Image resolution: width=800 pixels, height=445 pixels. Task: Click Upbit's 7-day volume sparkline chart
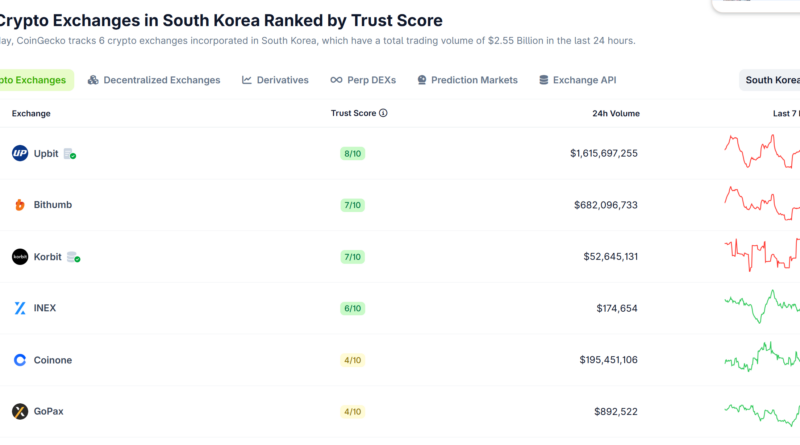click(x=762, y=153)
